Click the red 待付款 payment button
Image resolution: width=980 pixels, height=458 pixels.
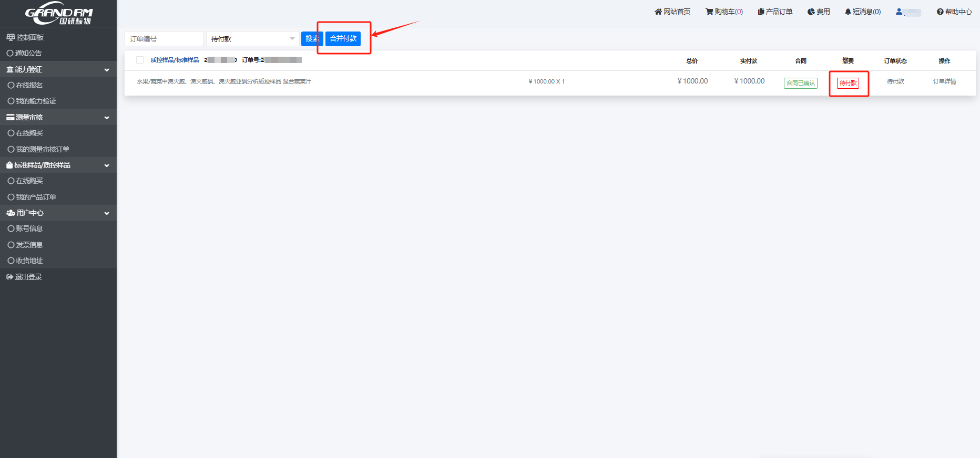click(848, 83)
